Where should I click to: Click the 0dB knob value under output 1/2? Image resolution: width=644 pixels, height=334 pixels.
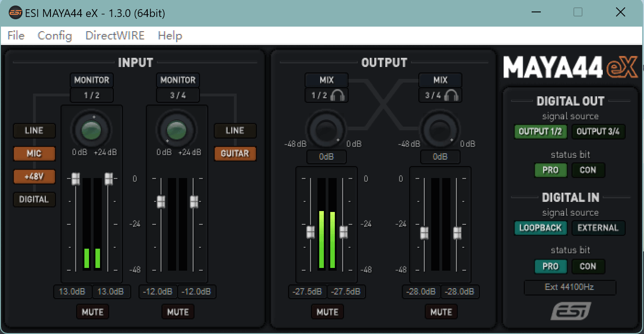pos(326,157)
